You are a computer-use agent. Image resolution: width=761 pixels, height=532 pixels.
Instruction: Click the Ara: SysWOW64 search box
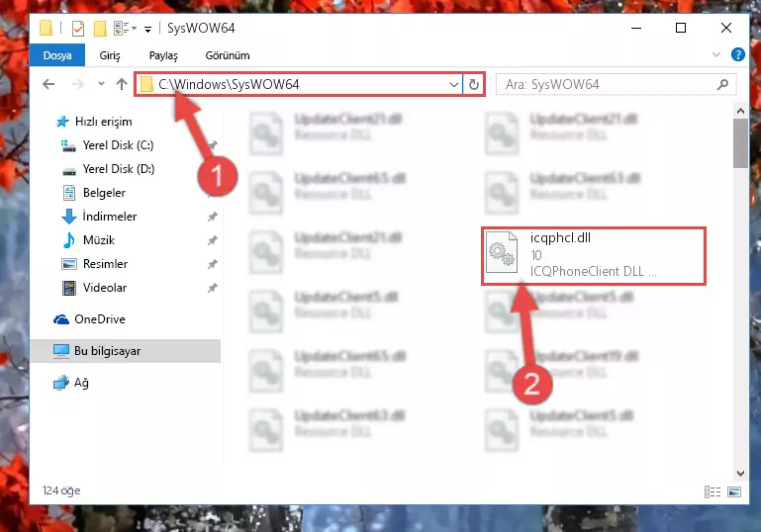coord(616,84)
